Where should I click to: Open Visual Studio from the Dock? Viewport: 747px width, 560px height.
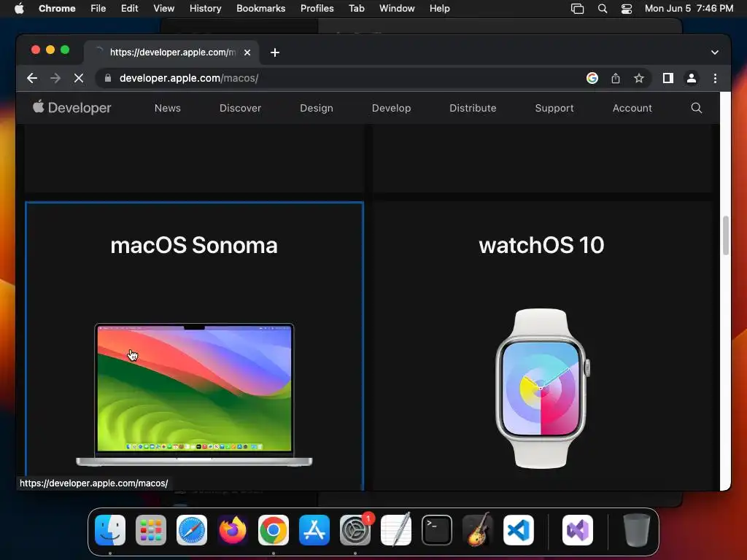(578, 530)
